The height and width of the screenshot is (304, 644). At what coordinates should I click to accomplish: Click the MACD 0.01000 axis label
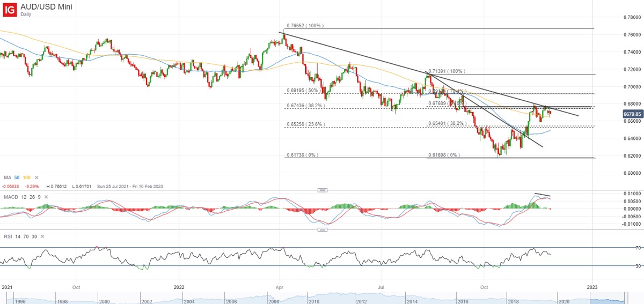tap(632, 193)
